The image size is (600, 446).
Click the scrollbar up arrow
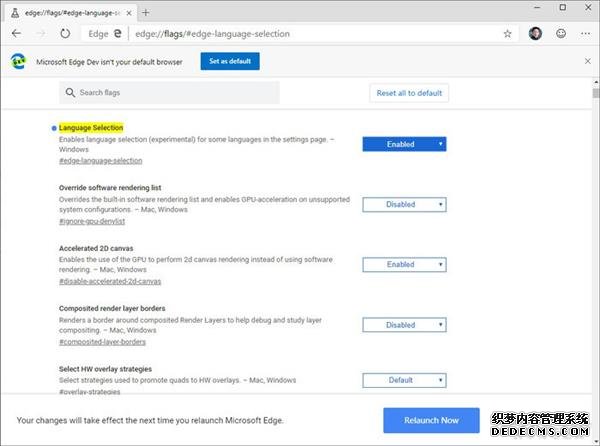coord(596,82)
